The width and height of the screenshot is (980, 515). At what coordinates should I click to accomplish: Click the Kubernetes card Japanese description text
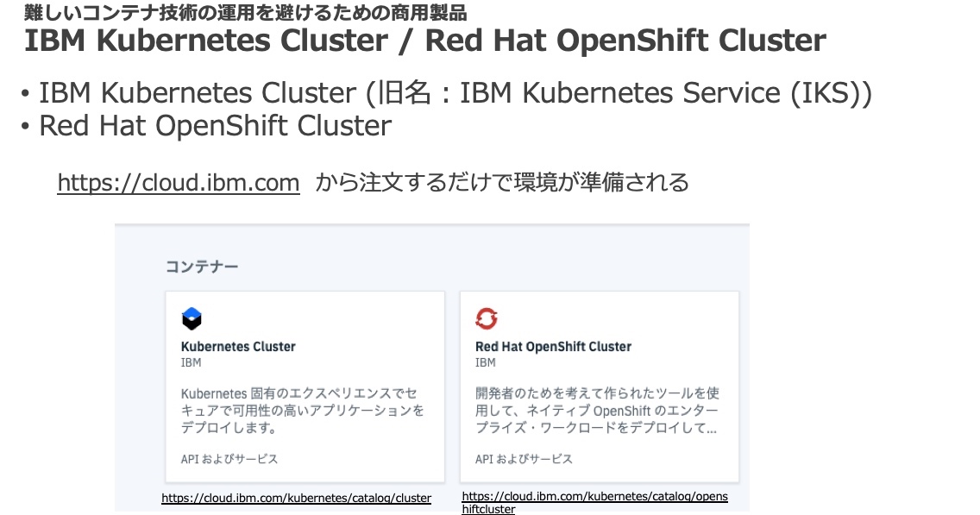303,411
